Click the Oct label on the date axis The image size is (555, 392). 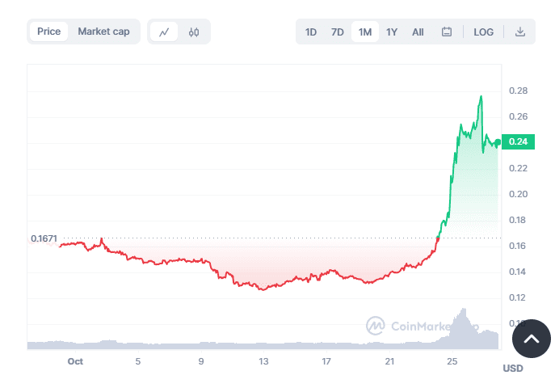(75, 361)
